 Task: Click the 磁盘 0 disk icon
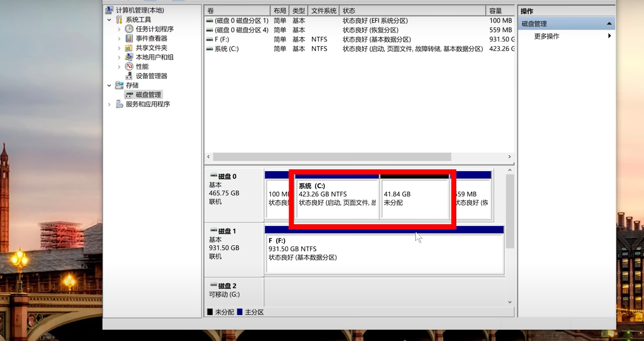[214, 176]
